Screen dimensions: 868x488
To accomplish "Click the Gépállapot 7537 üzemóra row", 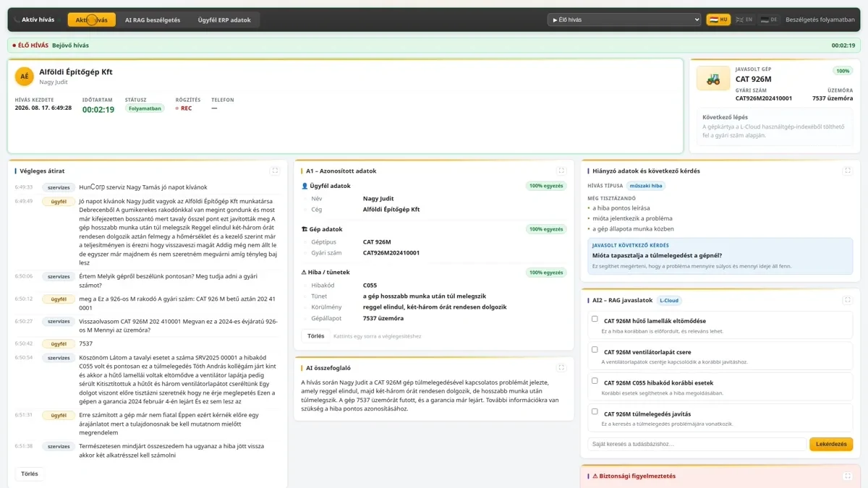I will tap(434, 318).
